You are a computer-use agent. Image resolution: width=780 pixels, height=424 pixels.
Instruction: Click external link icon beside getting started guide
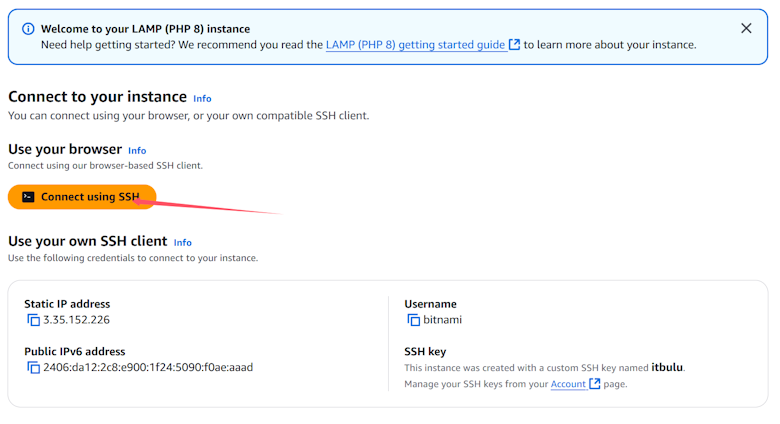[x=515, y=45]
